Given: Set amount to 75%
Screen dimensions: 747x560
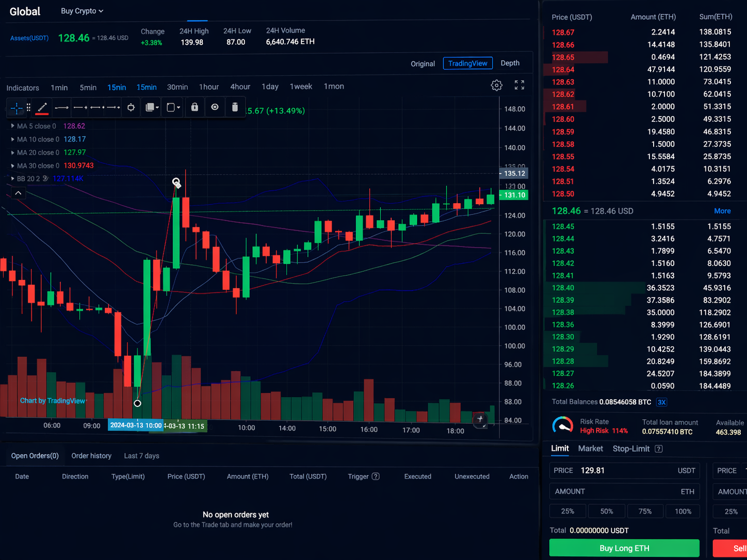Looking at the screenshot, I should (x=645, y=511).
